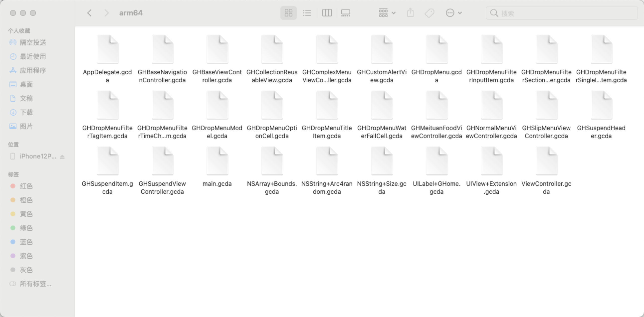
Task: Click the Share toolbar icon
Action: pyautogui.click(x=410, y=13)
